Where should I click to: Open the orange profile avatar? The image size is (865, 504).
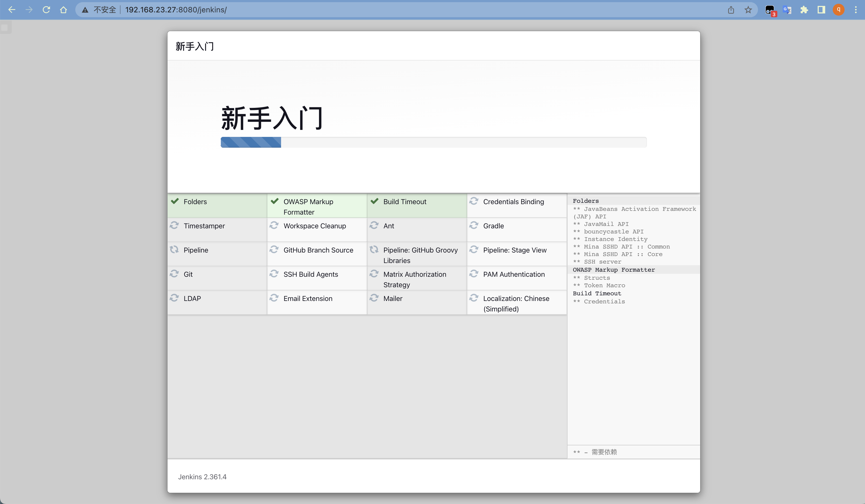[x=839, y=10]
